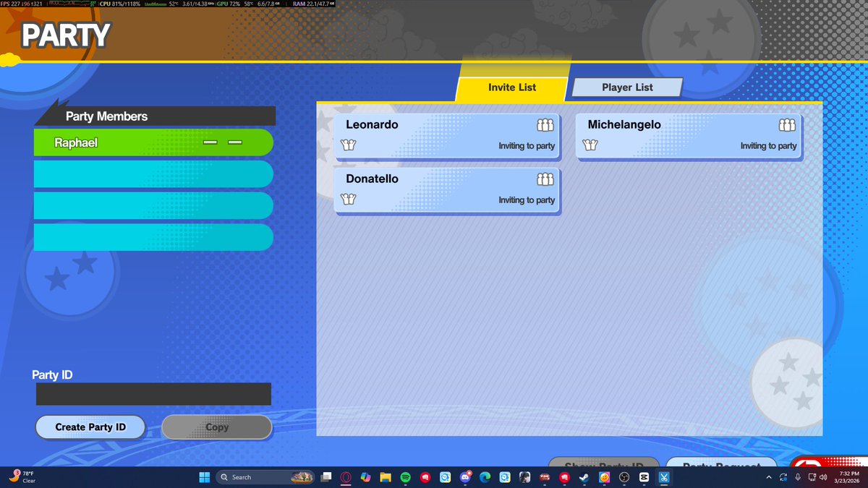This screenshot has width=868, height=488.
Task: Open Microsoft Edge from the taskbar
Action: (x=485, y=477)
